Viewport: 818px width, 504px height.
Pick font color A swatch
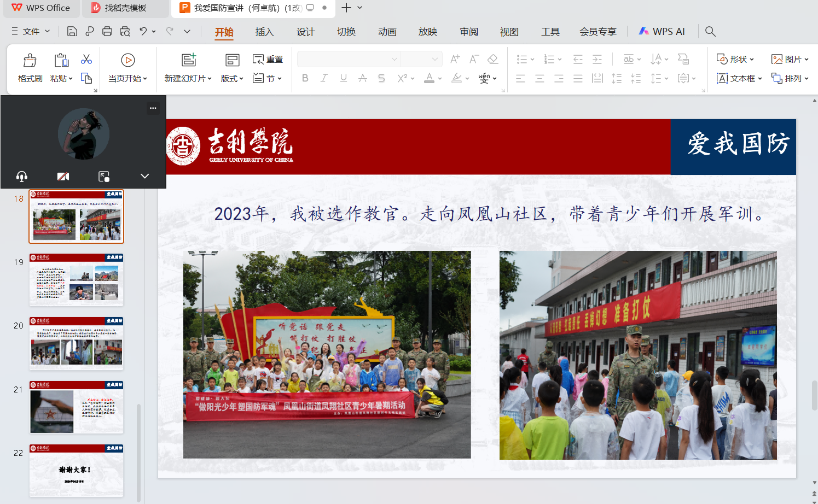430,78
